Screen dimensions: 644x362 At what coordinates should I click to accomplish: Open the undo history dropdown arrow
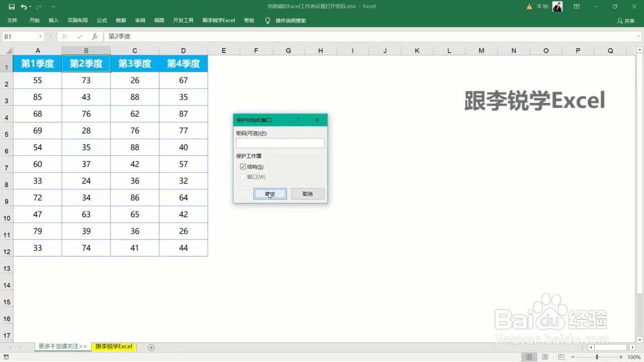click(x=30, y=7)
